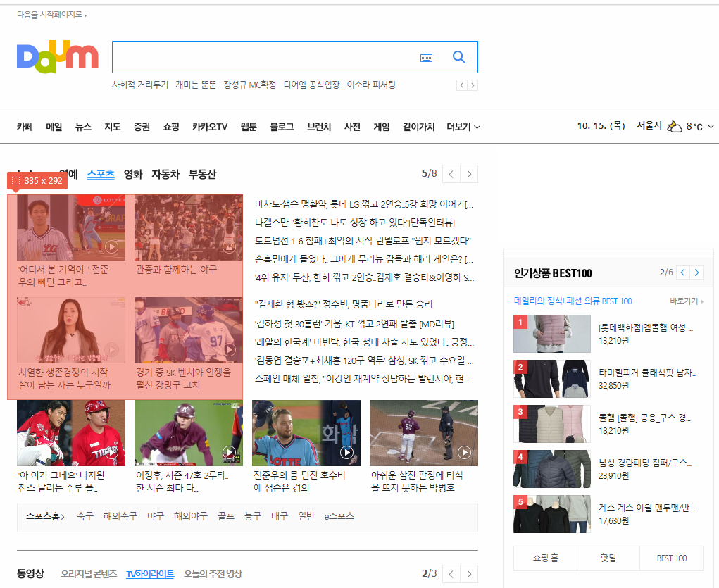This screenshot has height=588, width=719.
Task: Open headline 김하성 첫 30홈런 키움
Action: (x=354, y=324)
